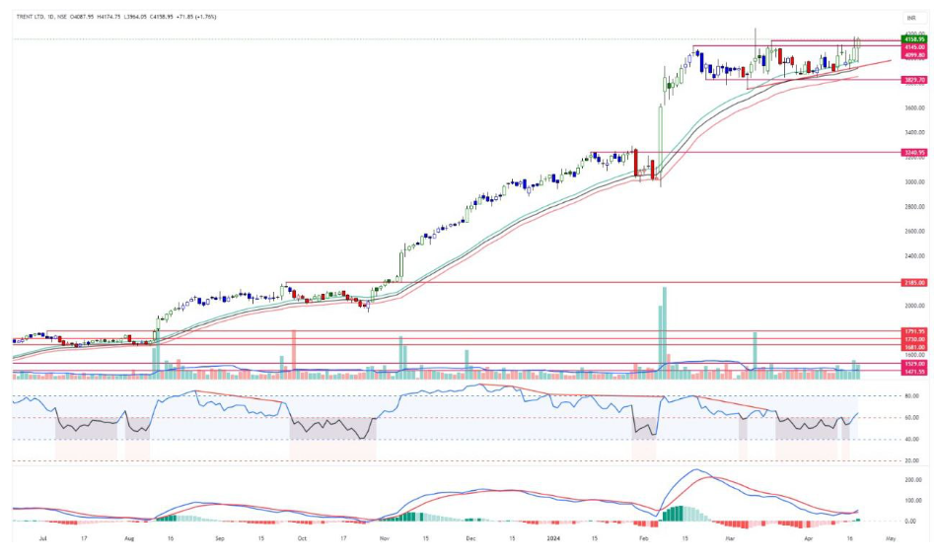Image resolution: width=937 pixels, height=560 pixels.
Task: Click the 80.00 level on RSI scale
Action: point(913,396)
